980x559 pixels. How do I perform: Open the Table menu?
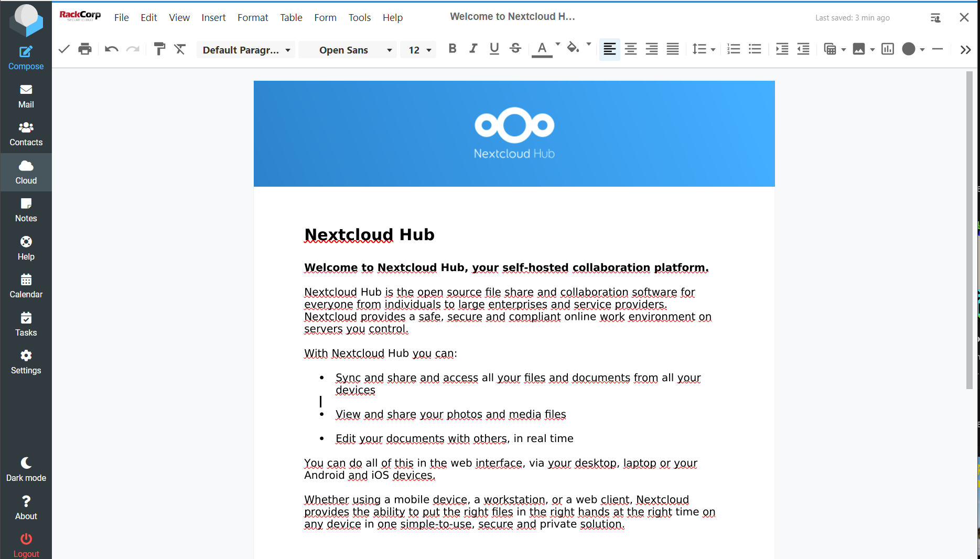[291, 17]
